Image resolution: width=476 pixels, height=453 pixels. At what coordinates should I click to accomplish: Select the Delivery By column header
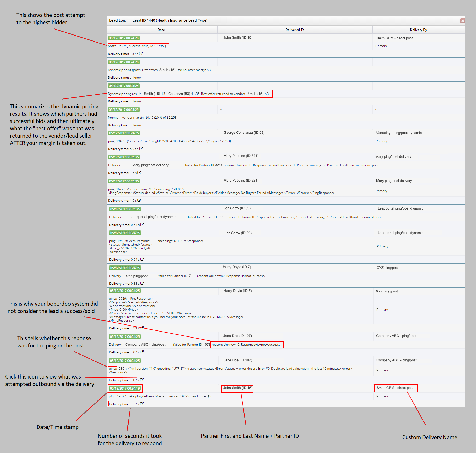418,30
